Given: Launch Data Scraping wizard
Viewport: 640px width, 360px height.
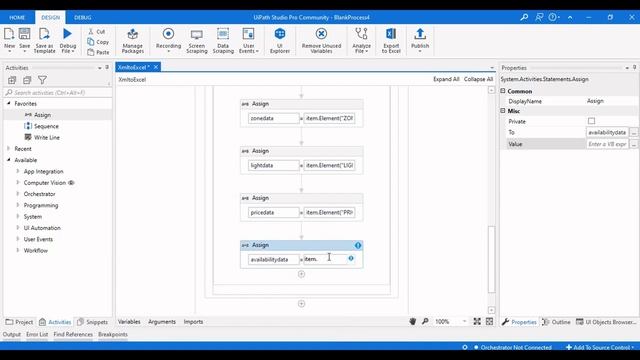Looking at the screenshot, I should tap(223, 40).
